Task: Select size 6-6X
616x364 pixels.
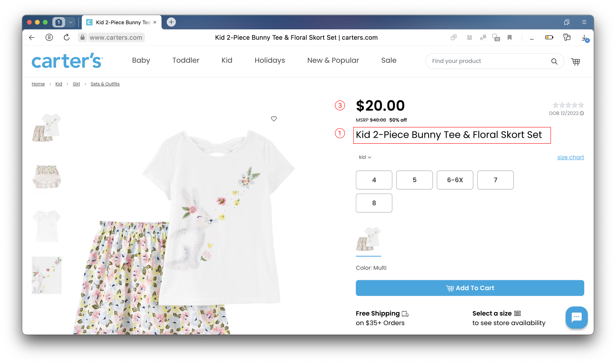Action: [455, 180]
